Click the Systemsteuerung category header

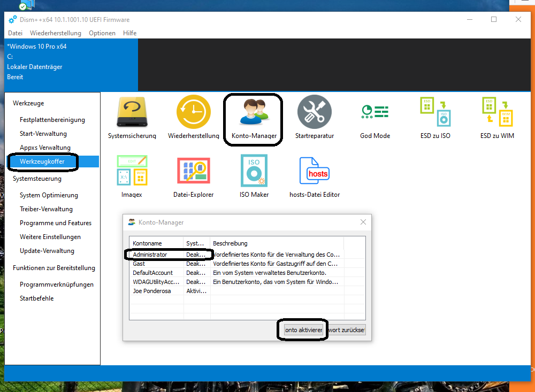click(x=37, y=179)
